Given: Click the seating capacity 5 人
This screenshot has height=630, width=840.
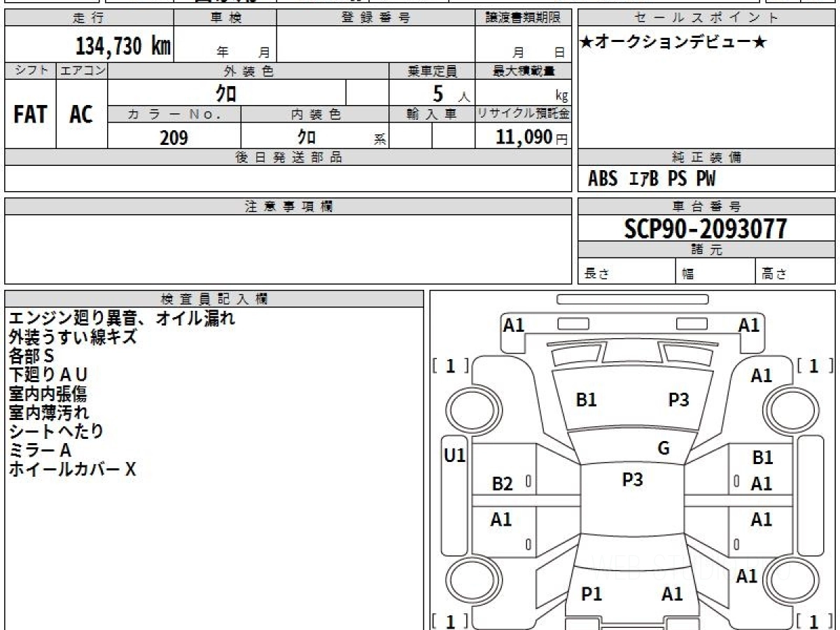Looking at the screenshot, I should 451,94.
